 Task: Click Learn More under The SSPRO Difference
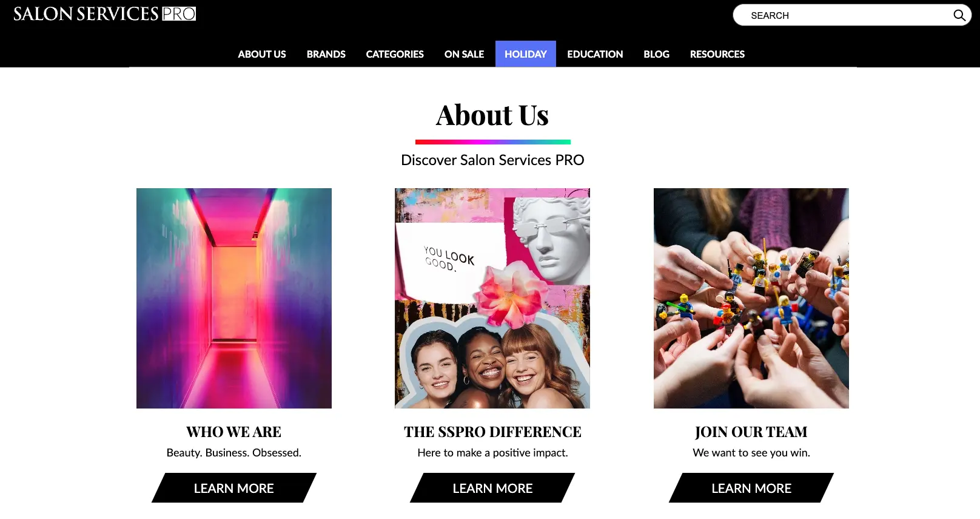pyautogui.click(x=492, y=488)
